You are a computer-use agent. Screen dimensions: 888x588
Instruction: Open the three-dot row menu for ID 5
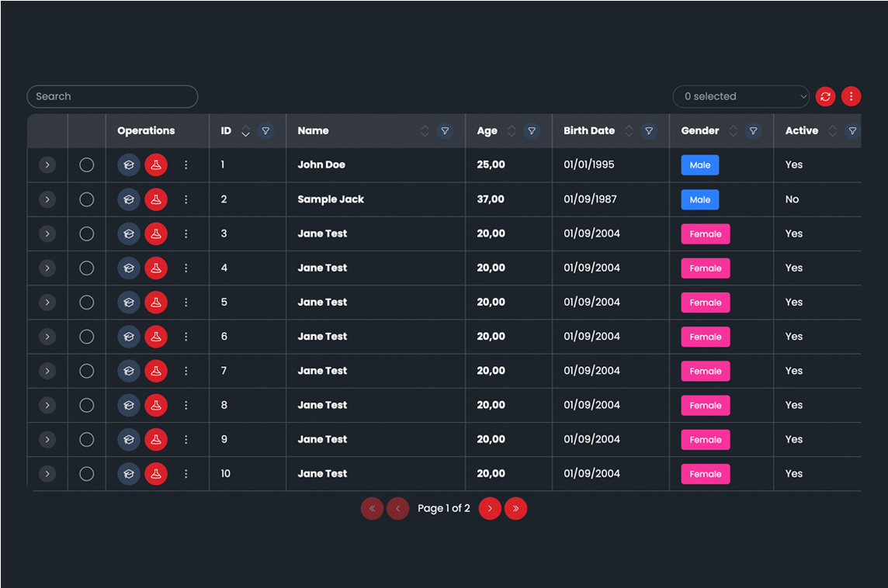[x=186, y=303]
